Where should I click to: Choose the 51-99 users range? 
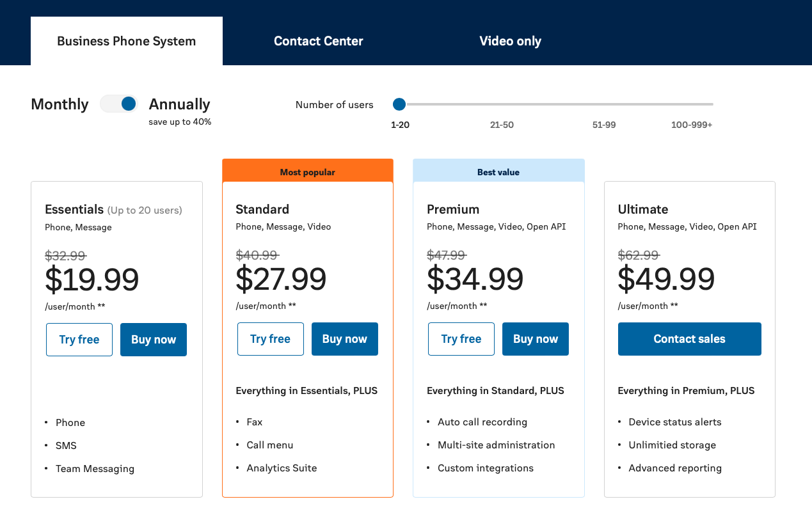pyautogui.click(x=604, y=125)
